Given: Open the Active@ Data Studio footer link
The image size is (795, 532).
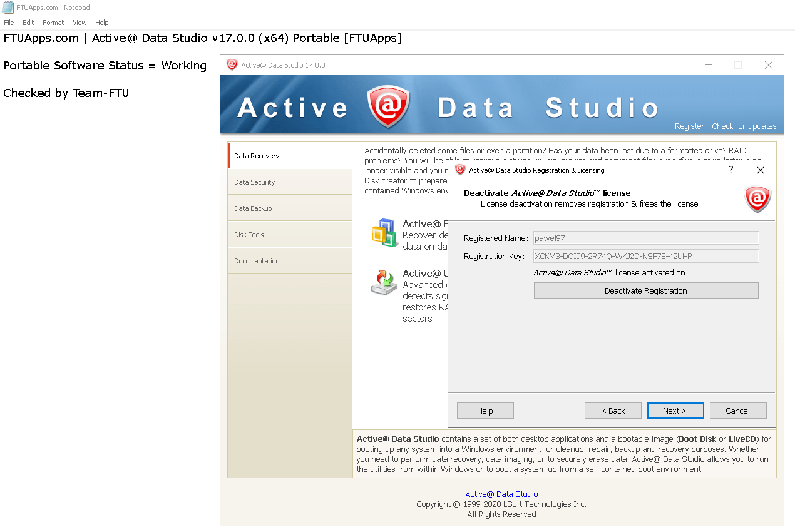Looking at the screenshot, I should 501,494.
